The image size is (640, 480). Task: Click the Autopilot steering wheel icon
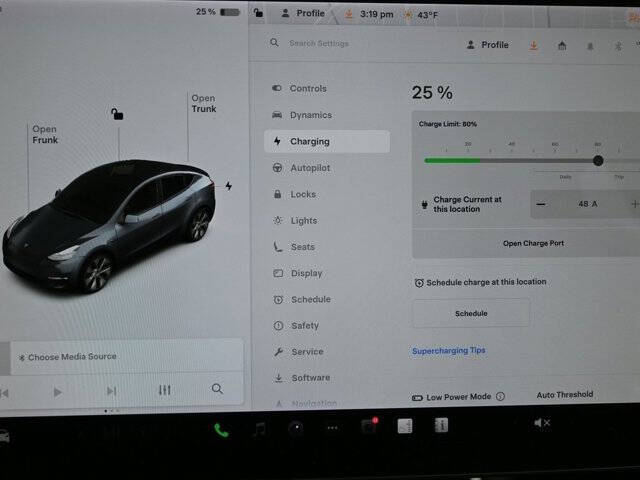(278, 168)
